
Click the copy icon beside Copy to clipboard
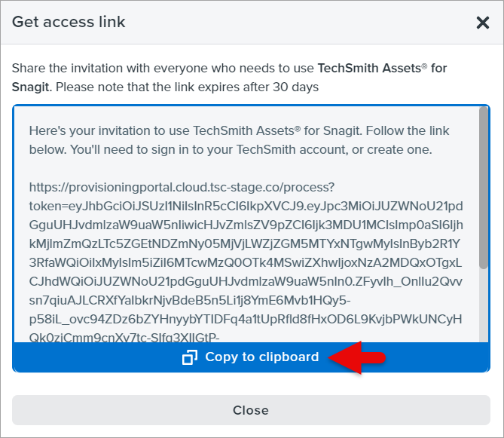point(190,357)
